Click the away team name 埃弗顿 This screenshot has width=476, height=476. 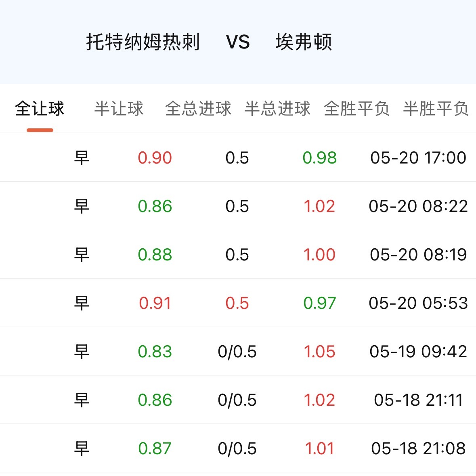coord(304,42)
